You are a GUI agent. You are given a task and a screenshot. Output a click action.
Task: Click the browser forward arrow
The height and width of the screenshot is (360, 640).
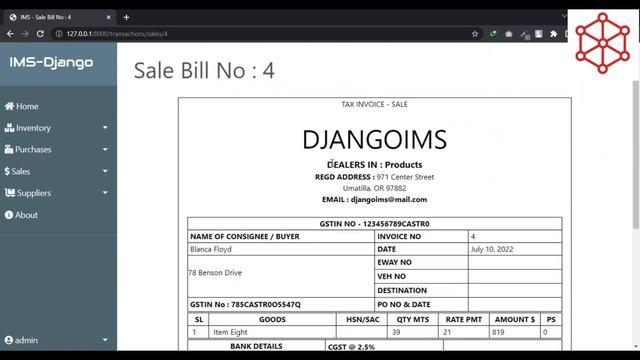pos(25,34)
